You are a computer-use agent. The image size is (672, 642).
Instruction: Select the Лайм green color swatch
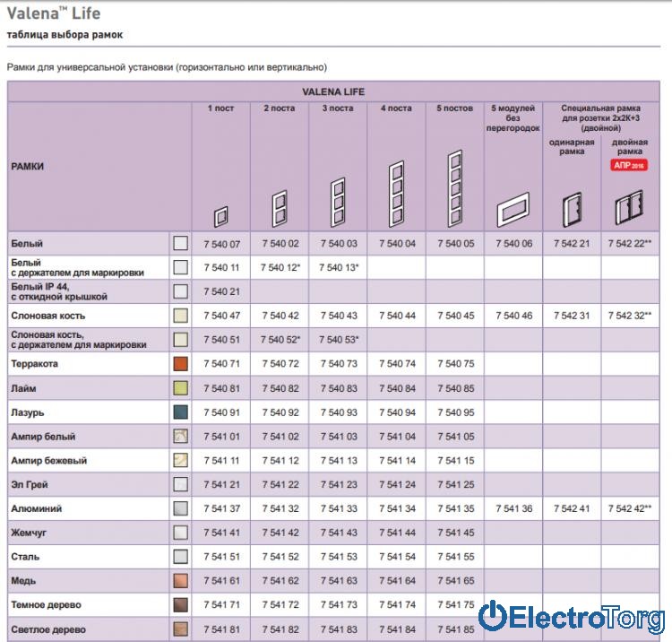tap(180, 388)
